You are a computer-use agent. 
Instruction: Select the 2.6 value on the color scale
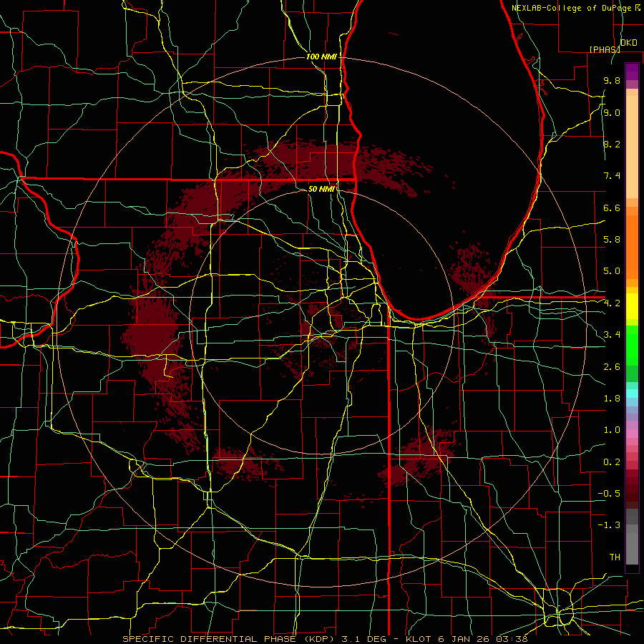click(612, 366)
